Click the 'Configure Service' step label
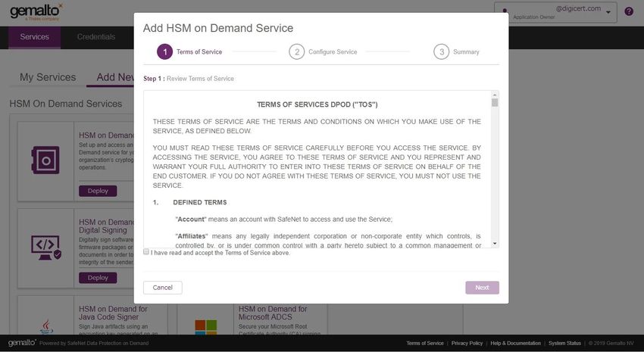Image resolution: width=644 pixels, height=352 pixels. click(x=333, y=51)
